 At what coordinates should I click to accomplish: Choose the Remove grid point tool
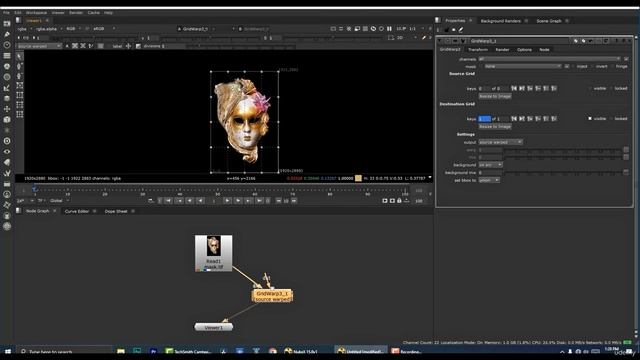click(19, 76)
